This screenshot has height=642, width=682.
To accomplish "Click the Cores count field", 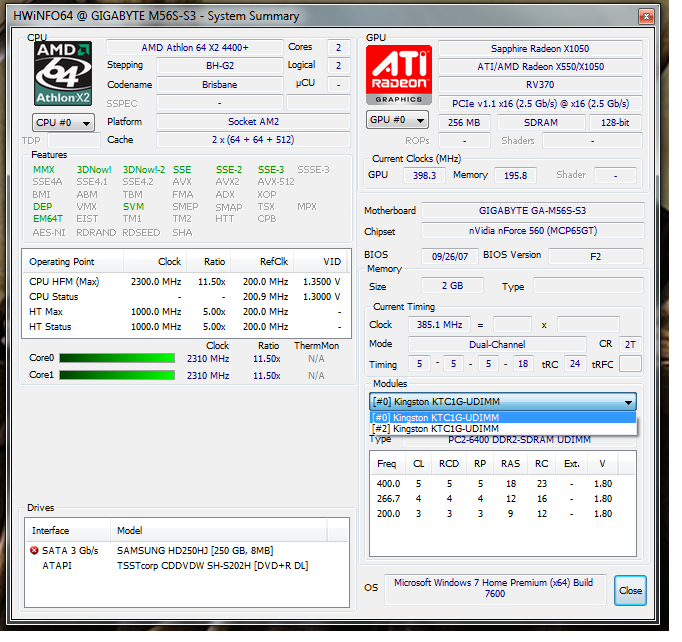I will (338, 47).
